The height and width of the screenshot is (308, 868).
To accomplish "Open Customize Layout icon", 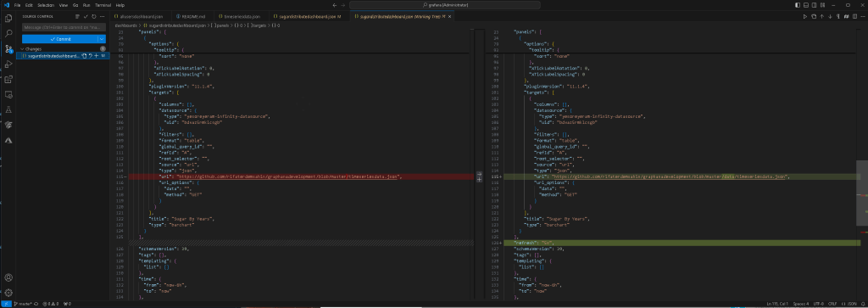I will pos(822,5).
